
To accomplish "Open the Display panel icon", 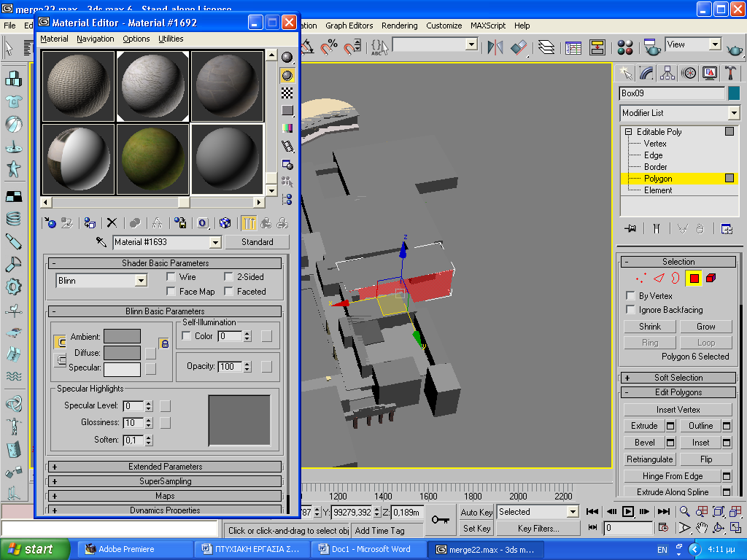I will pos(710,73).
